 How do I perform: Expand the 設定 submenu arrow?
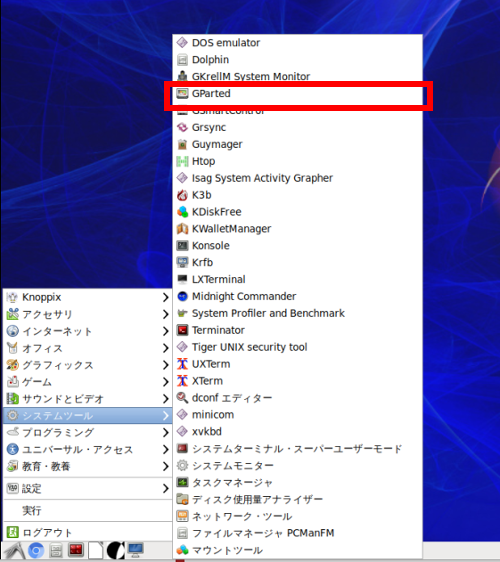(x=165, y=488)
